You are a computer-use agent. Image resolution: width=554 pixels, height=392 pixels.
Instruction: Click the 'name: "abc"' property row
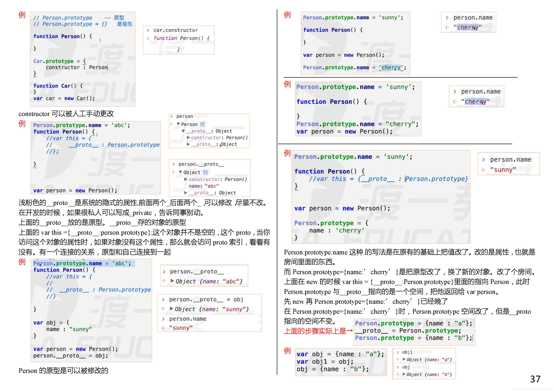coord(204,186)
